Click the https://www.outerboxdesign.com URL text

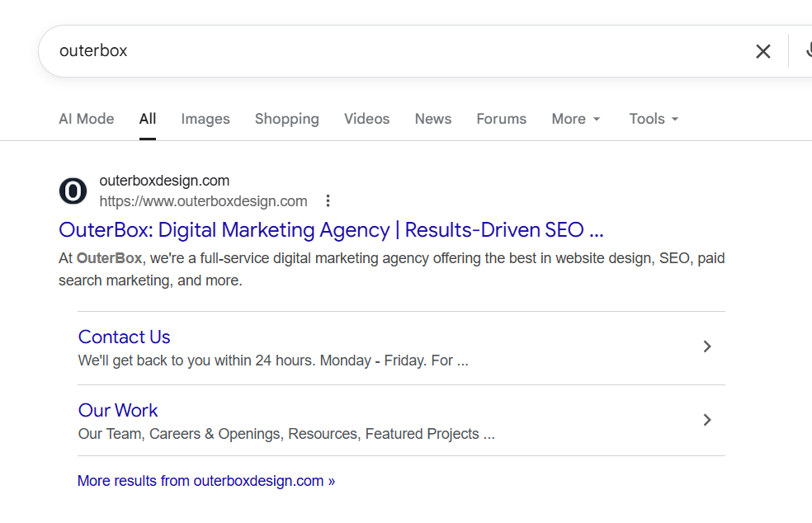pyautogui.click(x=203, y=201)
